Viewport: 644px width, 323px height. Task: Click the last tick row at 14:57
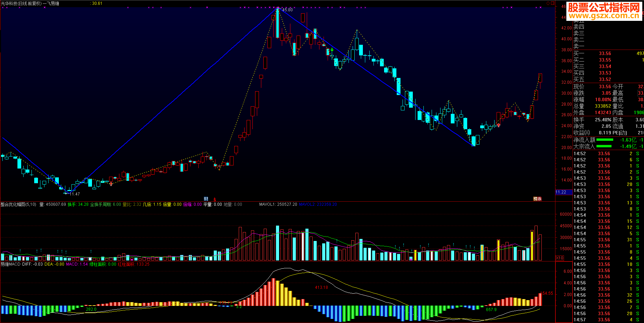click(608, 320)
